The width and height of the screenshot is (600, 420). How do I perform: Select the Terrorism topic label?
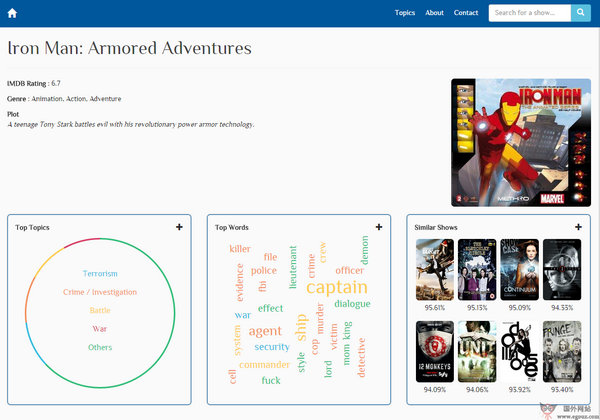100,273
